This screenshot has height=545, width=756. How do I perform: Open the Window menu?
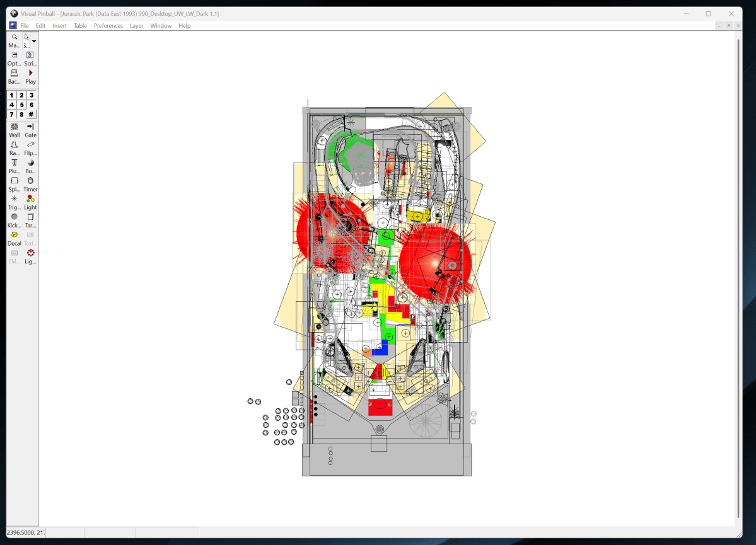coord(161,26)
